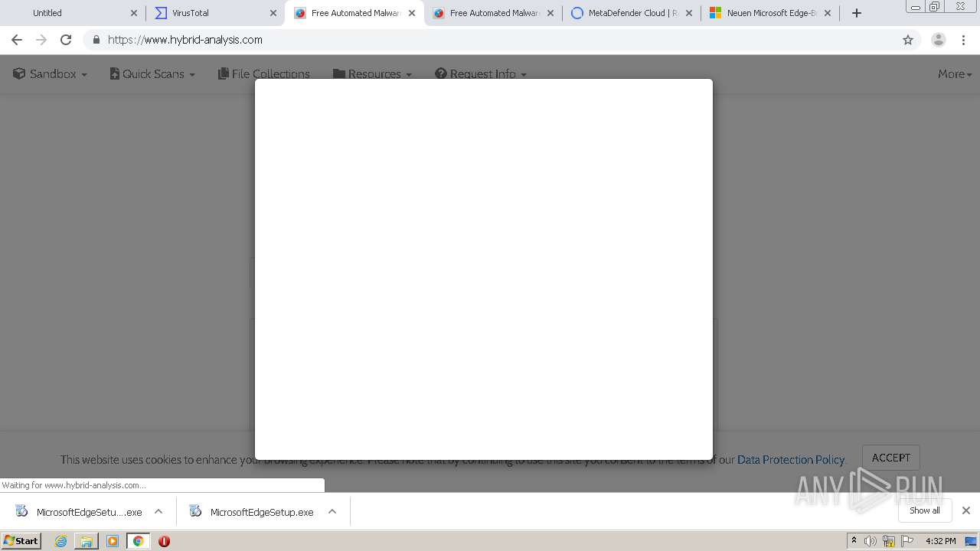Viewport: 980px width, 551px height.
Task: Bookmark this page with star
Action: 908,40
